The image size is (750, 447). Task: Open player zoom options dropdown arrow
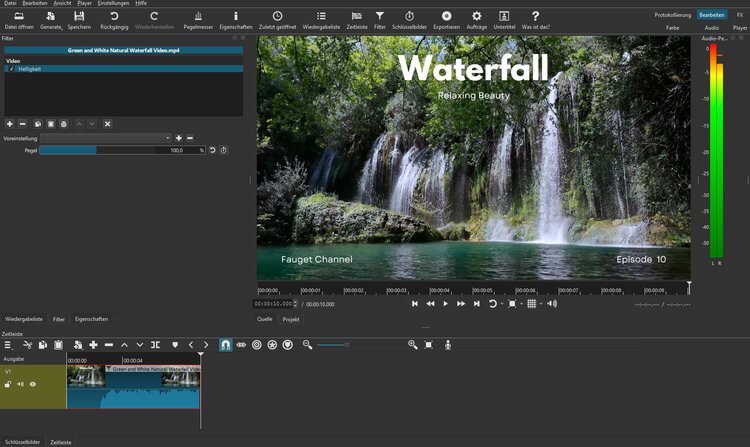[521, 304]
